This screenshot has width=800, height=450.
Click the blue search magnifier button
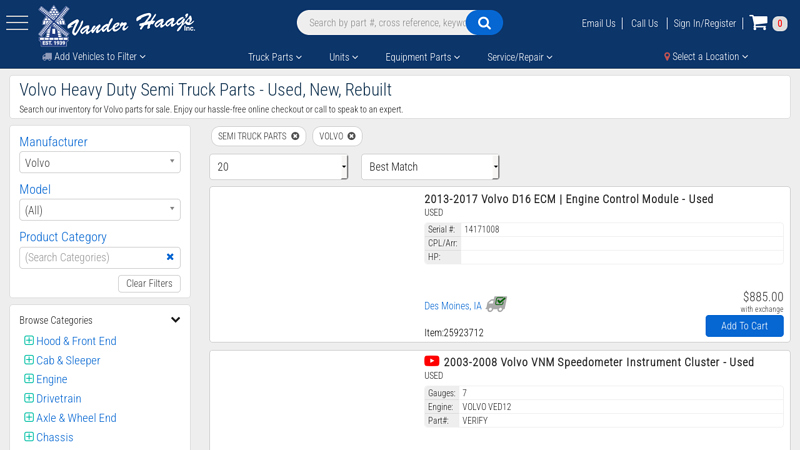click(484, 23)
